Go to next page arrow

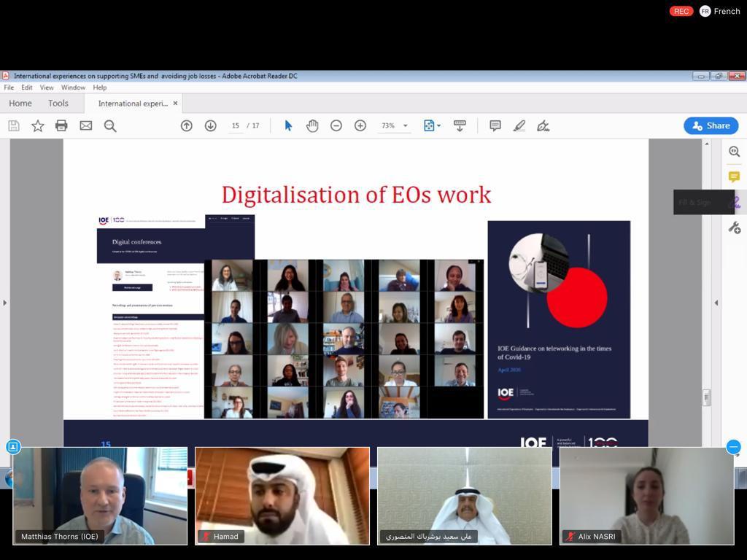point(211,125)
